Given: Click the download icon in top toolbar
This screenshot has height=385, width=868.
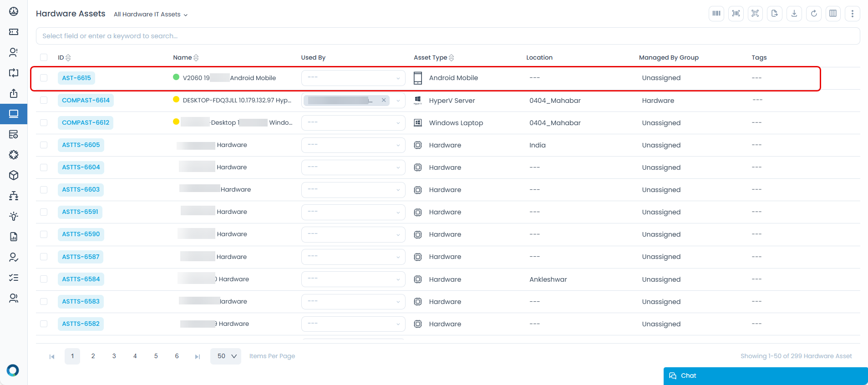Looking at the screenshot, I should click(x=794, y=14).
